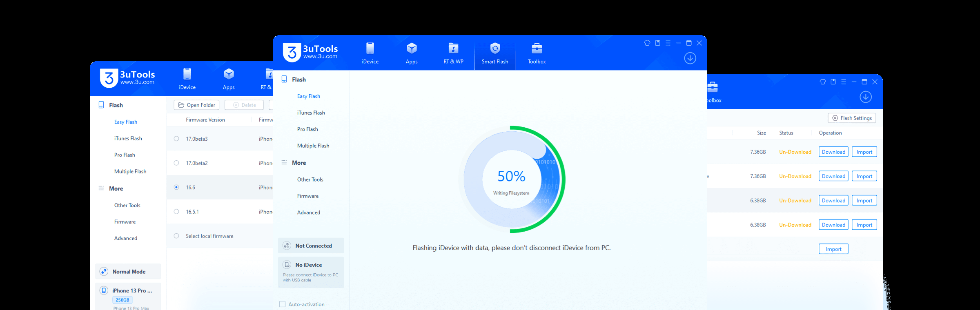Click Apps icon in left window
The height and width of the screenshot is (310, 980).
(229, 74)
